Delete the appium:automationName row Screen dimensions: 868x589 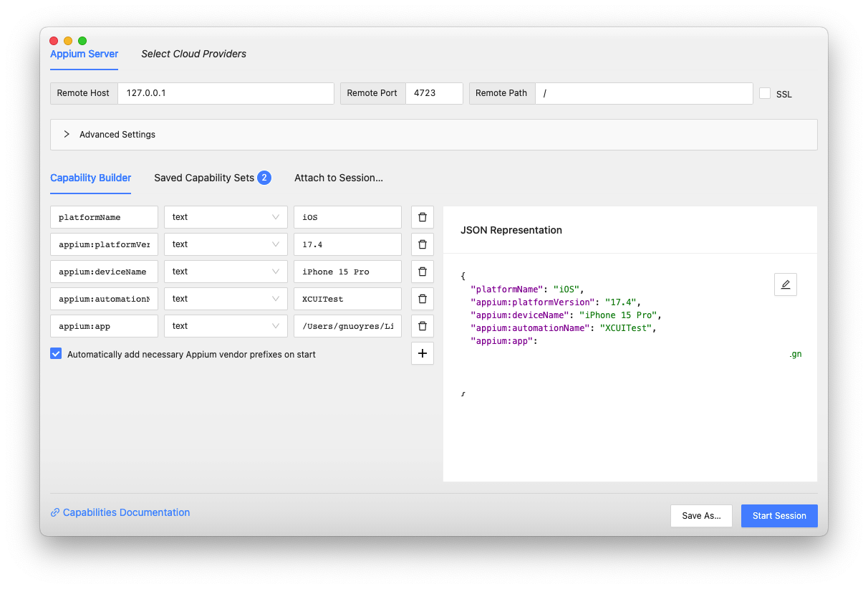pos(422,299)
